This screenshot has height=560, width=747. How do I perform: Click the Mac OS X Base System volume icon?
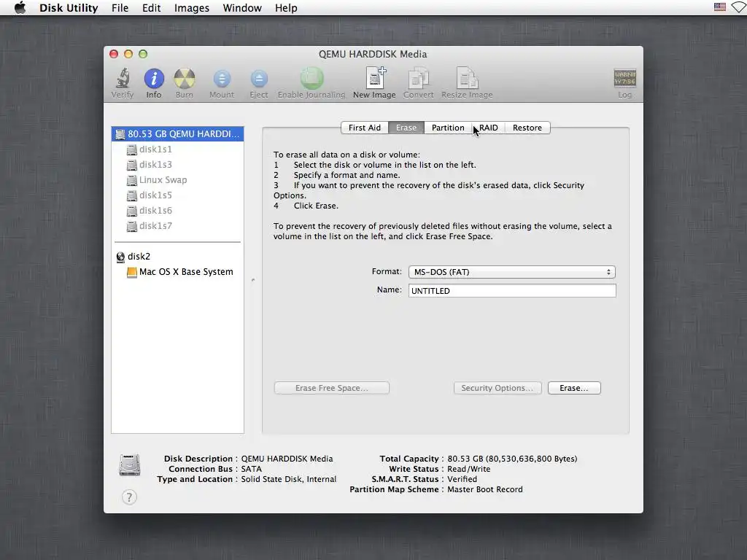click(132, 272)
